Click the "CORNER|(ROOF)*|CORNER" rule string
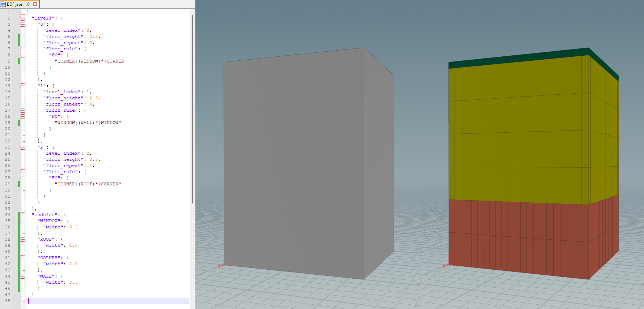This screenshot has height=309, width=644. [x=88, y=184]
